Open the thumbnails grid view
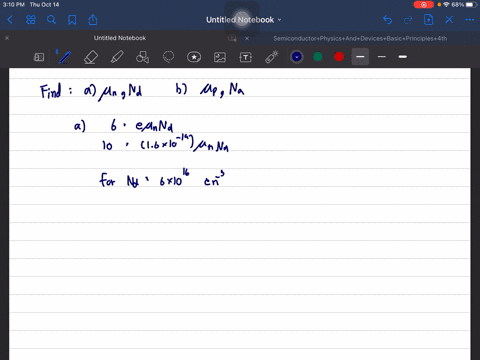The width and height of the screenshot is (480, 360). [x=31, y=20]
